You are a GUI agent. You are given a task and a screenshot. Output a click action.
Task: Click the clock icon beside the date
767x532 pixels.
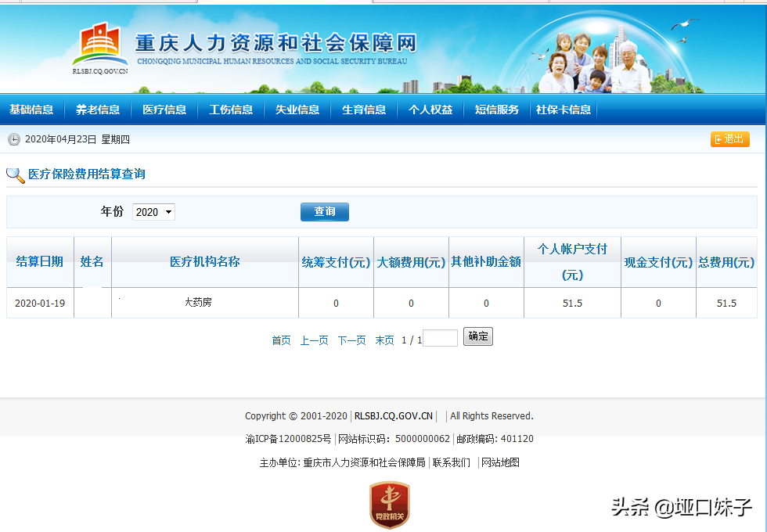click(14, 140)
